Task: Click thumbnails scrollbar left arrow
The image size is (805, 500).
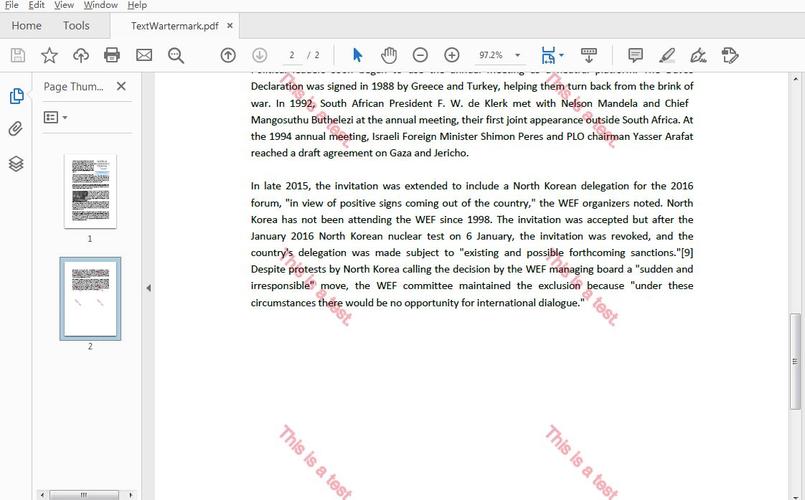Action: [x=42, y=495]
